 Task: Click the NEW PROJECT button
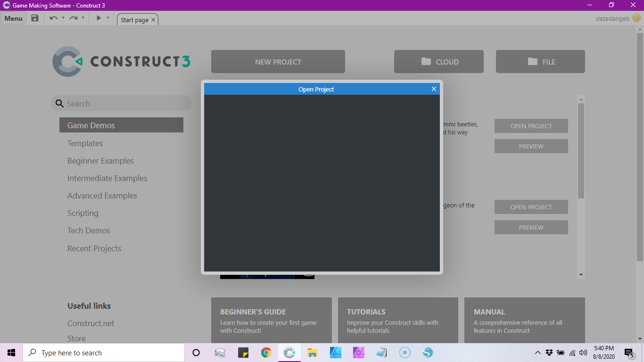pyautogui.click(x=278, y=62)
